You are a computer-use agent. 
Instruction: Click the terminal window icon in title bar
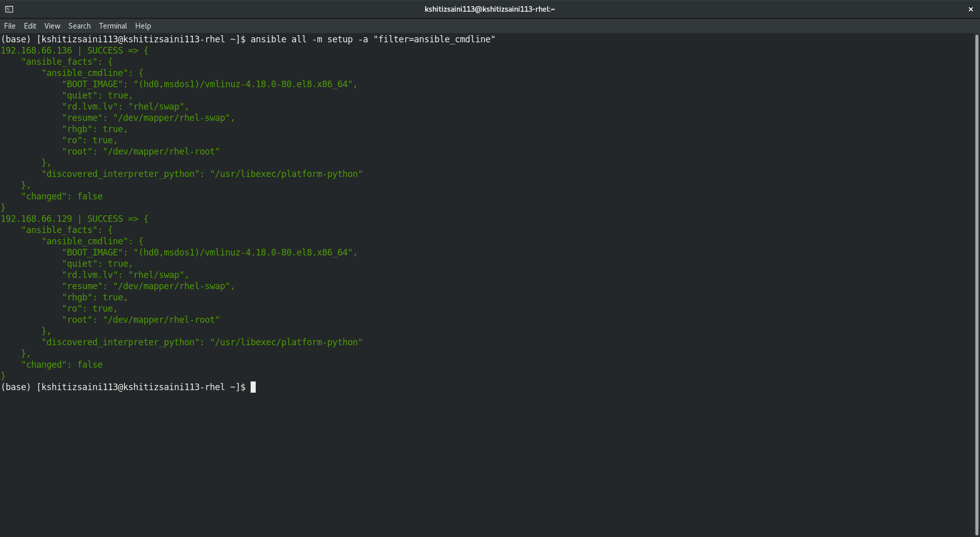(x=9, y=9)
